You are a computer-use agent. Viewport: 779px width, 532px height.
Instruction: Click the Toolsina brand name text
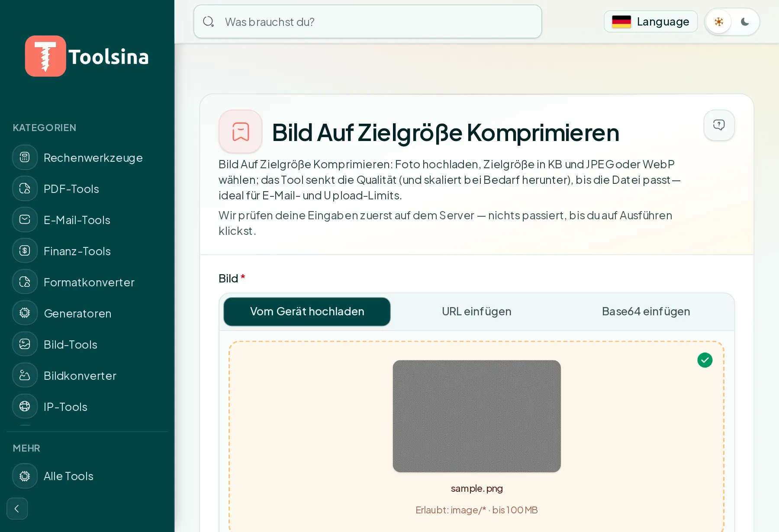coord(109,57)
